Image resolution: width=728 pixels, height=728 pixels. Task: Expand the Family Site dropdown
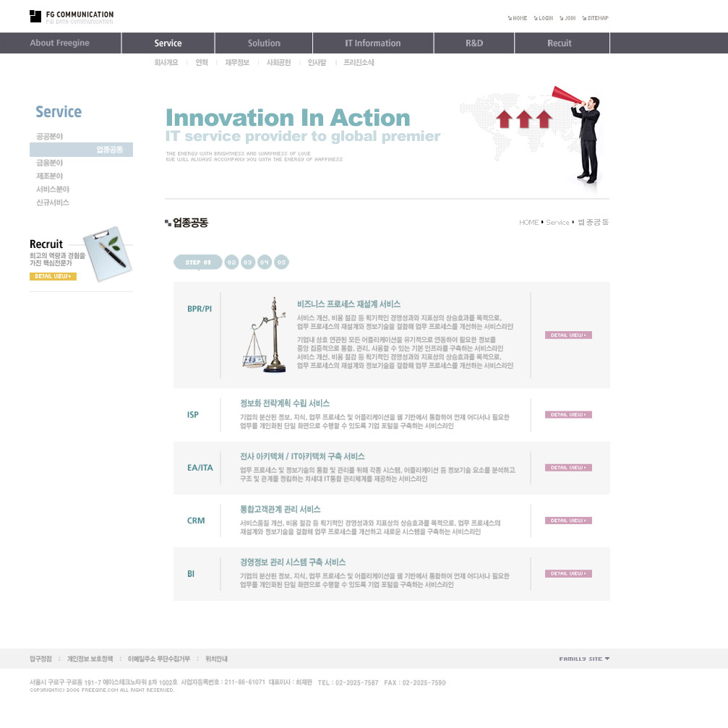[x=584, y=659]
